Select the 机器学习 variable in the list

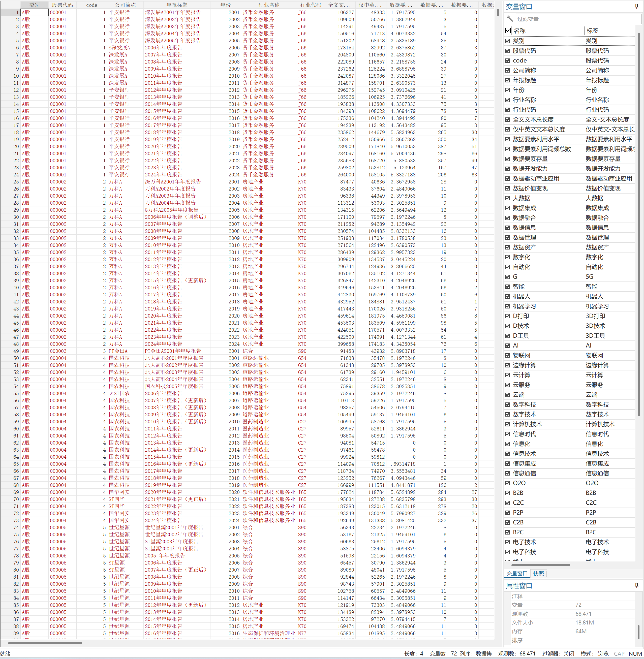524,306
